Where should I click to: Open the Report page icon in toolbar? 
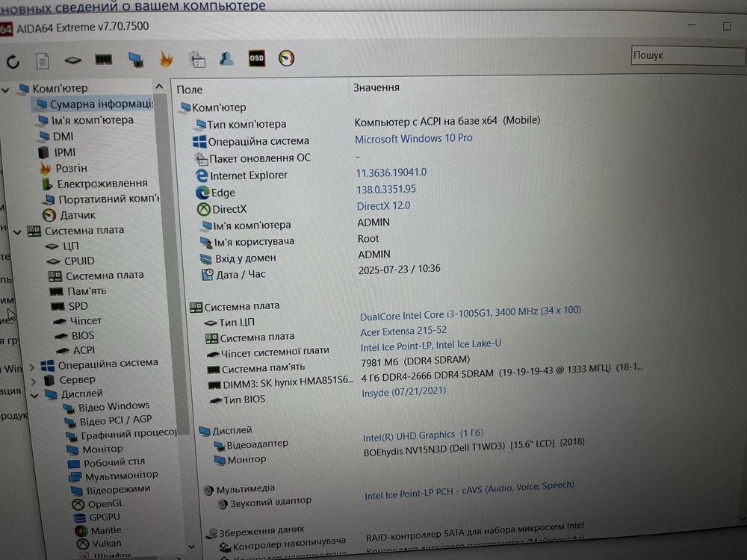[43, 61]
